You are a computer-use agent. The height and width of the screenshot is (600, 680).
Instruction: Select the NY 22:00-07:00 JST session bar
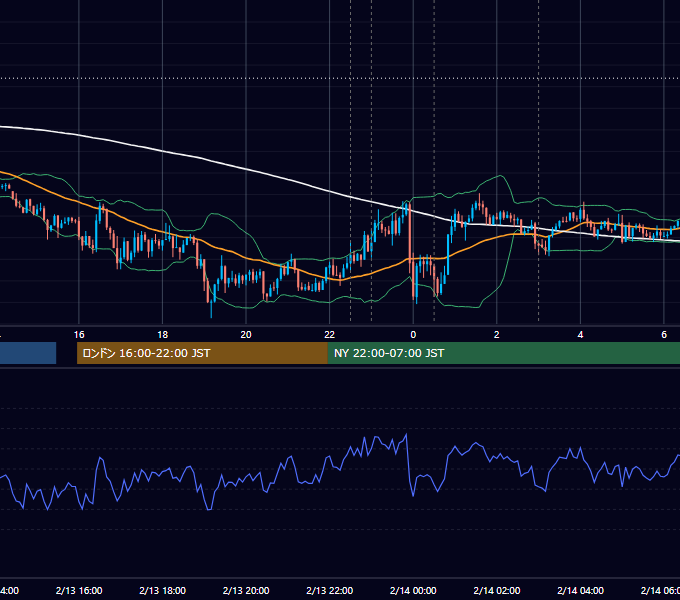pyautogui.click(x=503, y=353)
